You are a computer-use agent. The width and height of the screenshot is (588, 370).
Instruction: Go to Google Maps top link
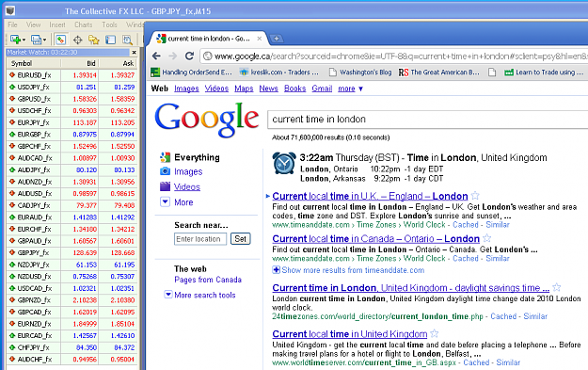click(x=244, y=88)
